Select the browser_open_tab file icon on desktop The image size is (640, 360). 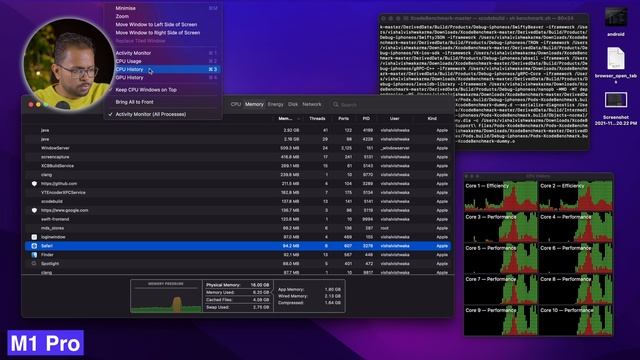pos(616,59)
